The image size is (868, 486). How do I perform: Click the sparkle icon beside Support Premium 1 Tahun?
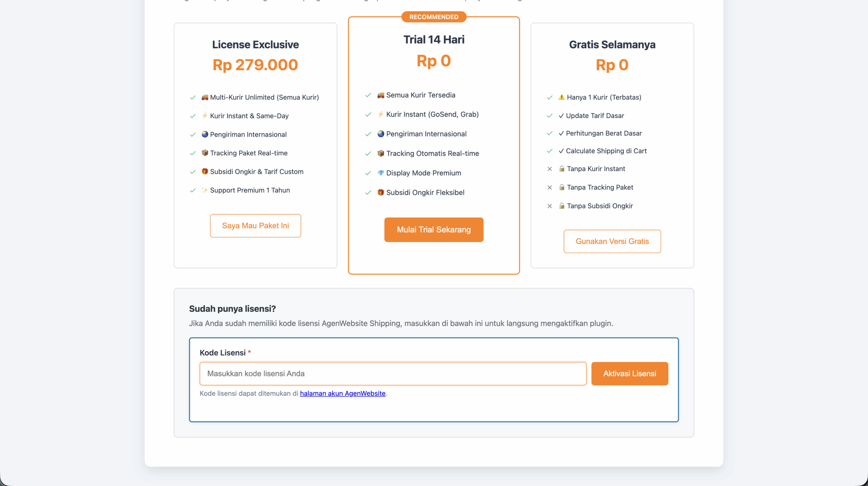click(205, 190)
